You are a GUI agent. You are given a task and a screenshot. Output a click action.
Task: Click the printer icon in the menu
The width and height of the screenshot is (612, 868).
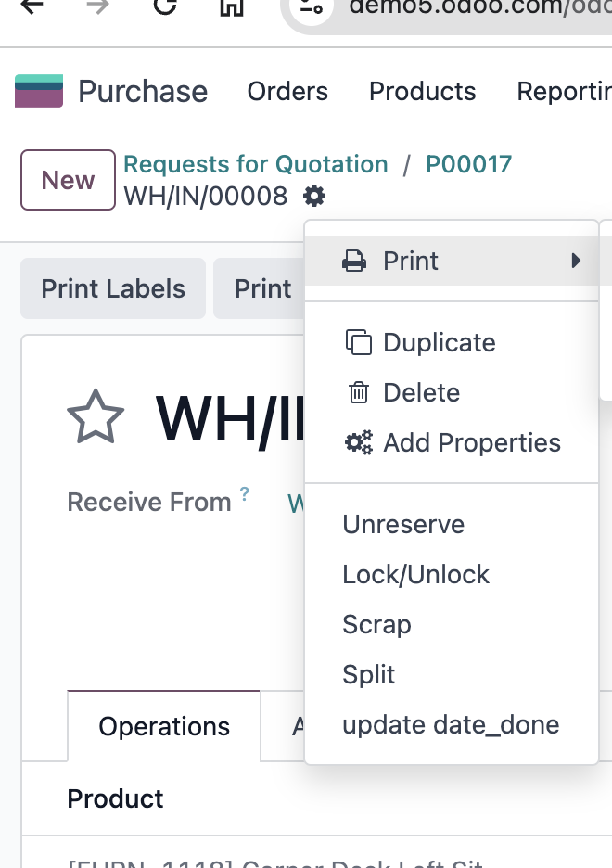(354, 261)
